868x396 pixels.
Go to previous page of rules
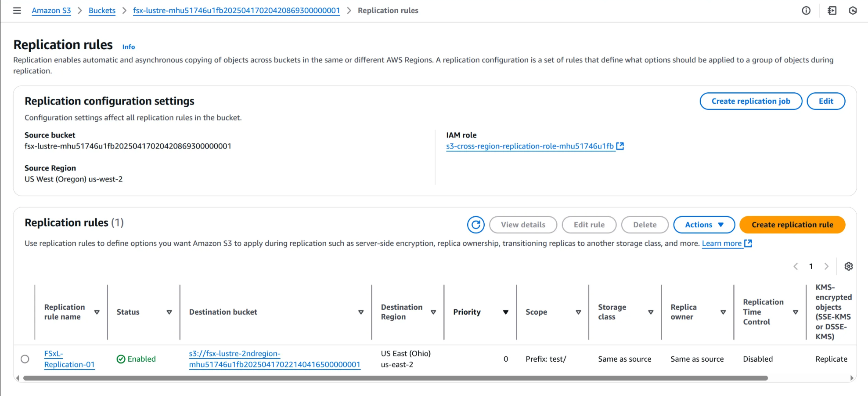tap(796, 266)
